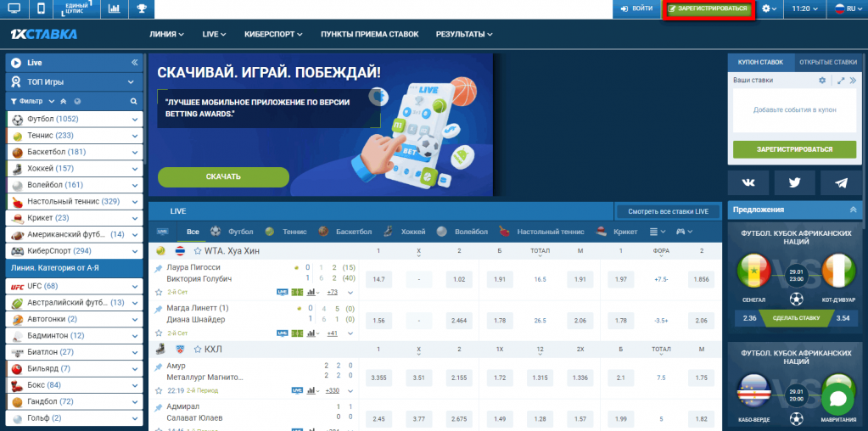The height and width of the screenshot is (431, 868).
Task: Open the mobile version phone icon
Action: pos(41,8)
